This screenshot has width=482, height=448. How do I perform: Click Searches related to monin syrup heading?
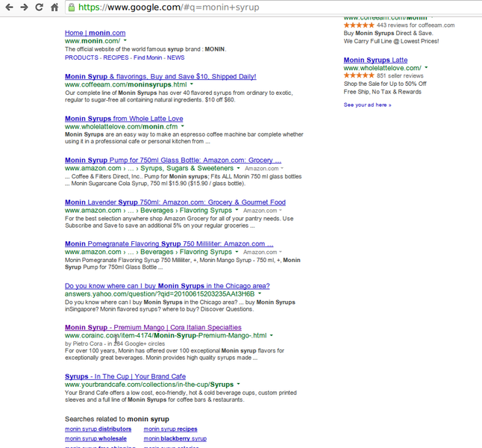[117, 419]
